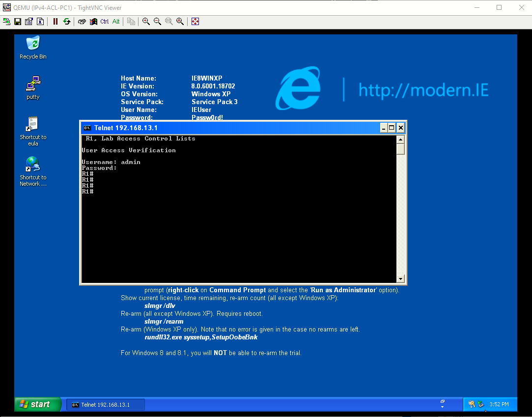532x417 pixels.
Task: Select the putty desktop icon
Action: 33,88
